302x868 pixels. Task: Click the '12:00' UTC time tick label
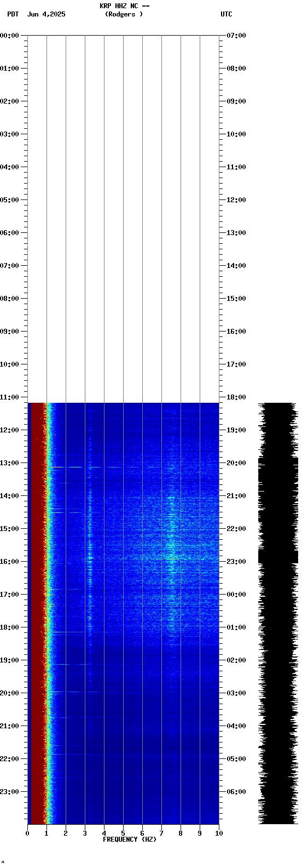[236, 200]
